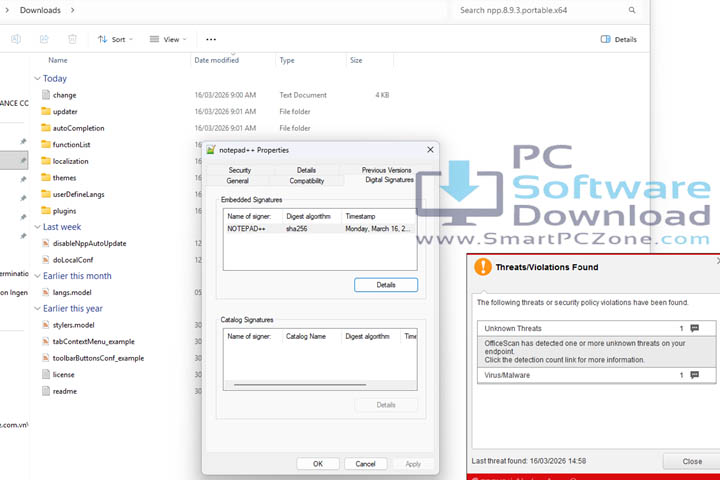Open the three-dot See more menu
This screenshot has width=720, height=480.
coord(211,40)
